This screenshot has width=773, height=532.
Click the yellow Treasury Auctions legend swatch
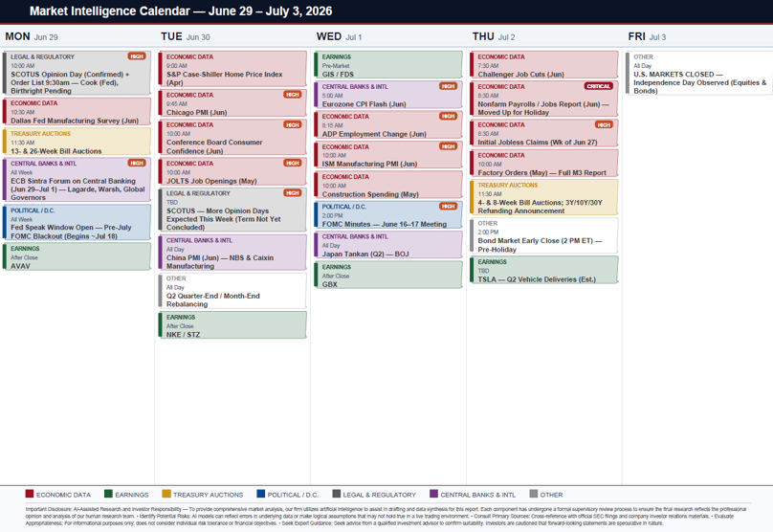click(166, 494)
